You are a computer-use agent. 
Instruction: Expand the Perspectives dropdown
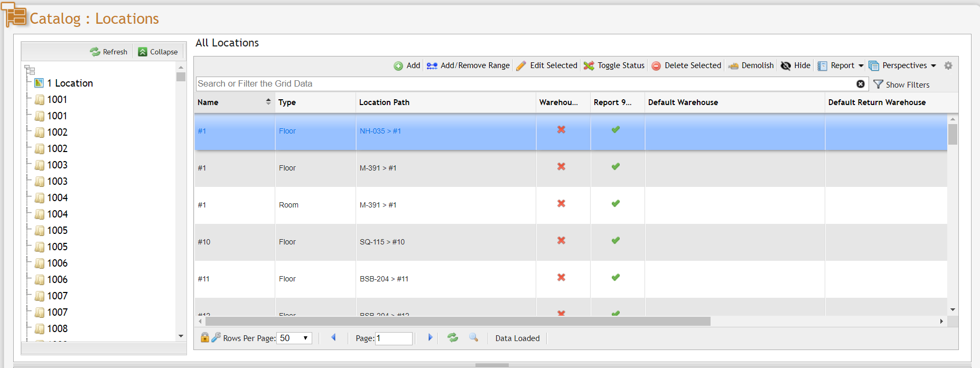[902, 65]
